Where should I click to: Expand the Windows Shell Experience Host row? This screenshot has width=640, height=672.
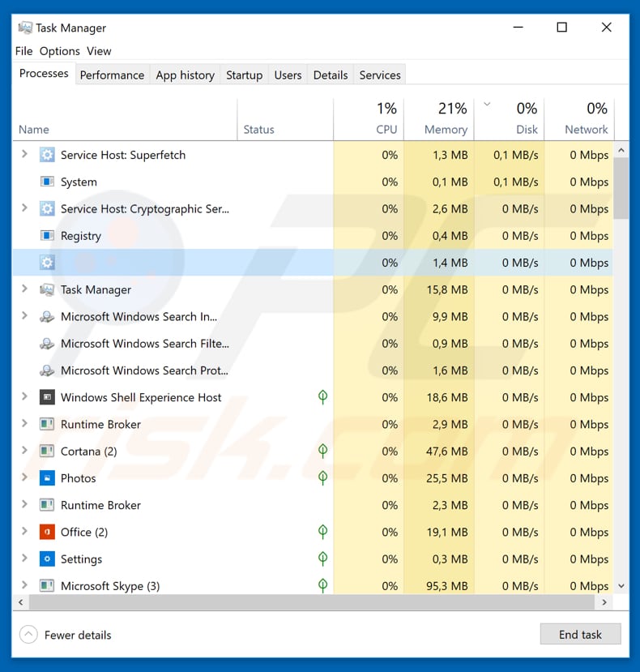24,396
